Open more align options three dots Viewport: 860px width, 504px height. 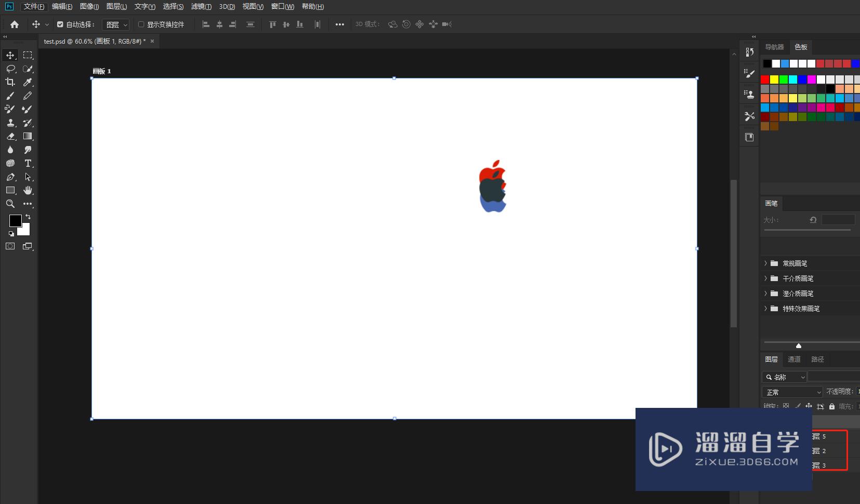tap(339, 24)
